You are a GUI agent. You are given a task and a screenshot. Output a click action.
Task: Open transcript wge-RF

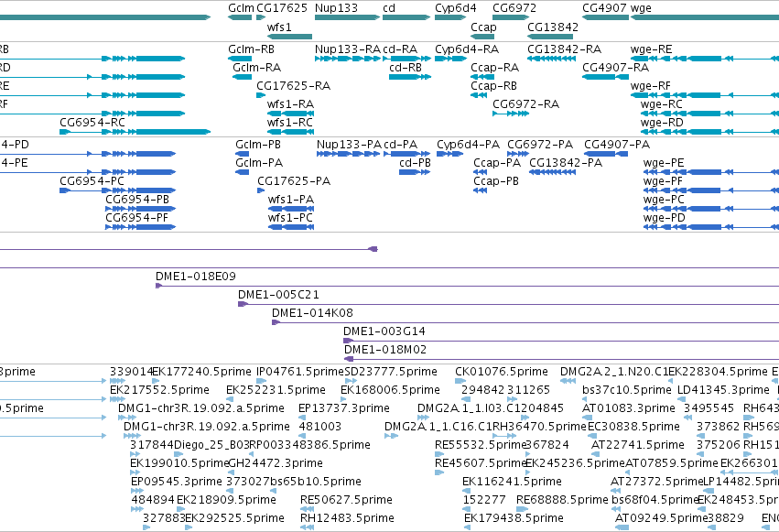click(x=650, y=86)
